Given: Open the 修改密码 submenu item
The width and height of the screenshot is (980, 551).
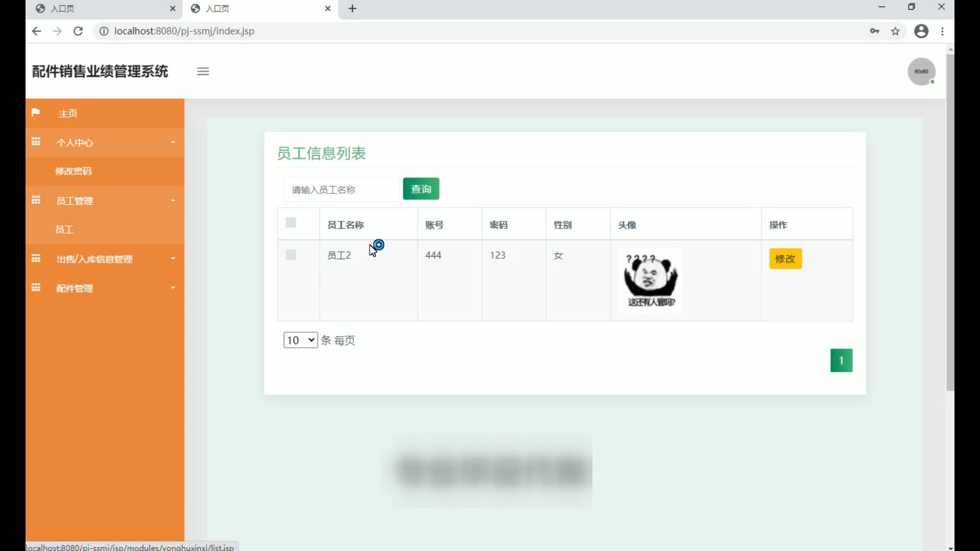Looking at the screenshot, I should coord(73,171).
